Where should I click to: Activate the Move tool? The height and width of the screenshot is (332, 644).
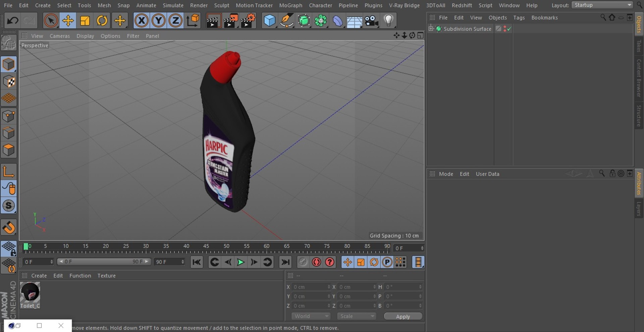[68, 21]
